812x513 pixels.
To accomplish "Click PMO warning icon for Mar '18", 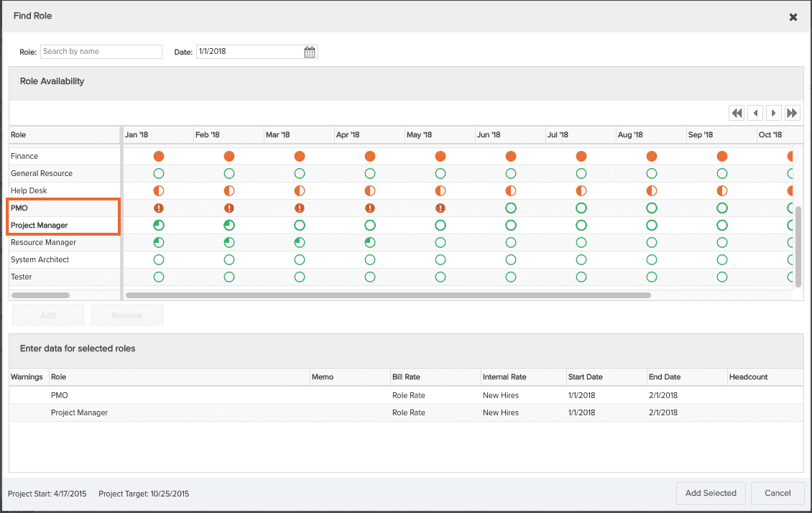I will click(300, 208).
